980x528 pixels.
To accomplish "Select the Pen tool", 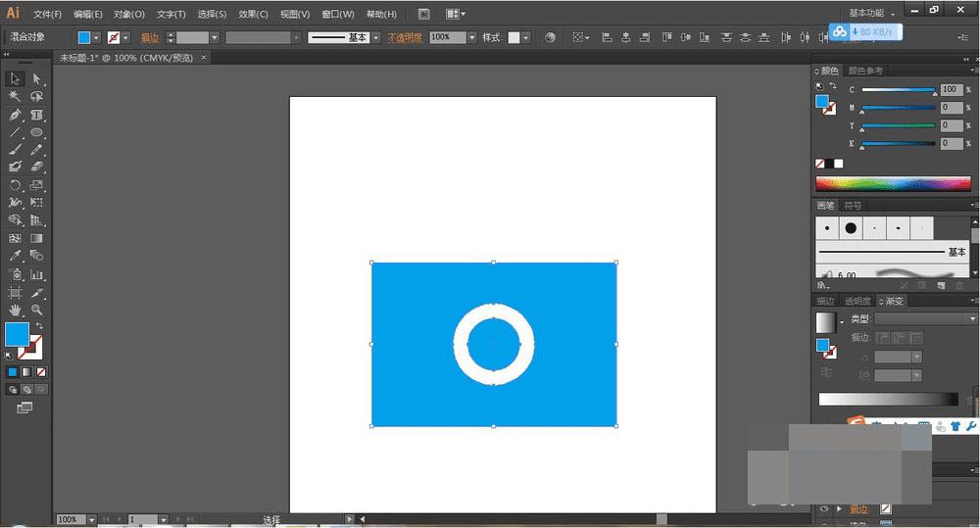I will point(15,115).
